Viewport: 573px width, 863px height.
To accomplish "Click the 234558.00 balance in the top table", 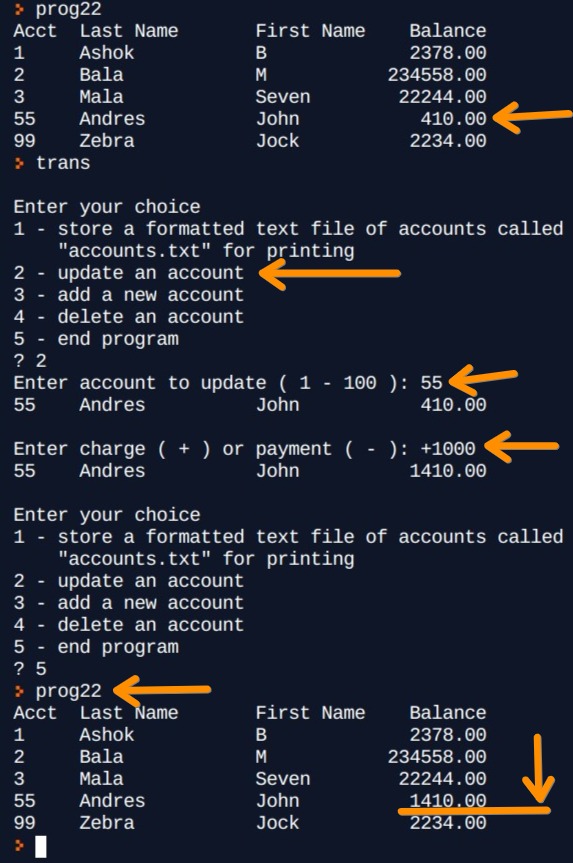I will pos(437,75).
